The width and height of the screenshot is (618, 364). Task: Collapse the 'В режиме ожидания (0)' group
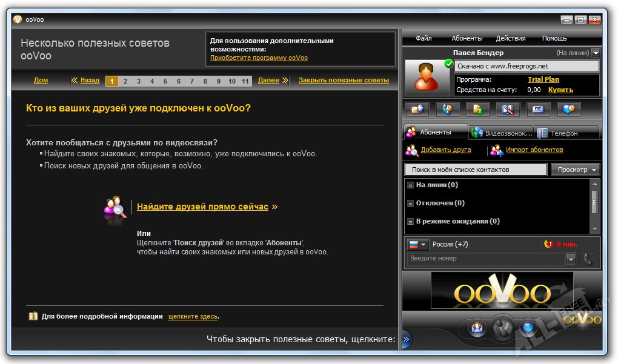410,222
